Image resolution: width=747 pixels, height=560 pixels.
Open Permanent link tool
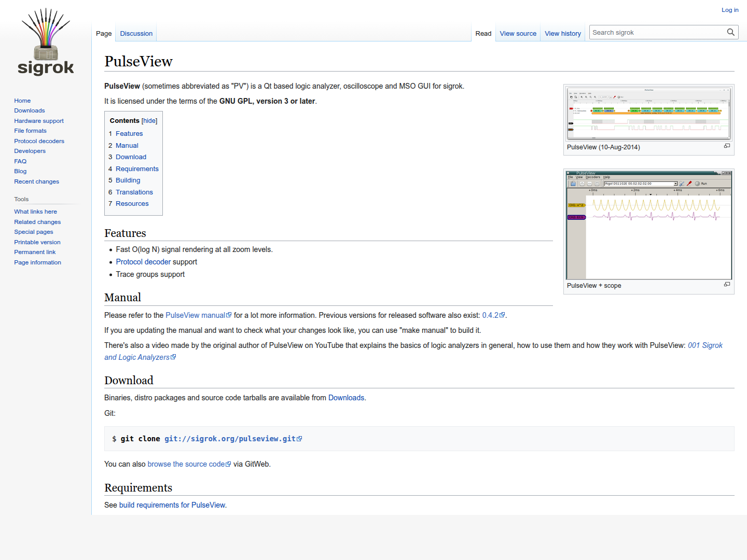point(35,252)
